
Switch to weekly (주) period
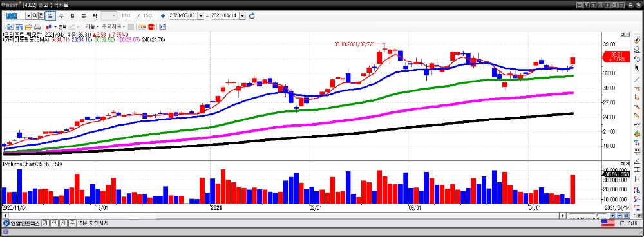[61, 15]
